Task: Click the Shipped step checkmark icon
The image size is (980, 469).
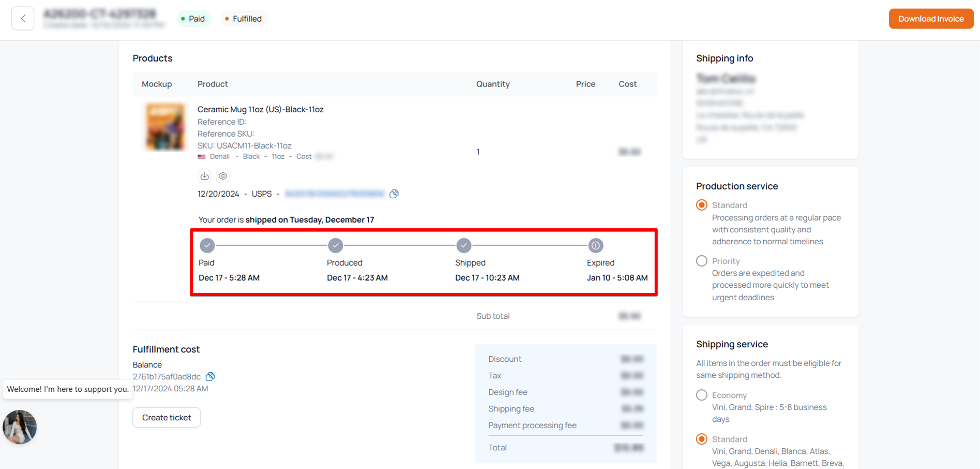Action: tap(464, 245)
